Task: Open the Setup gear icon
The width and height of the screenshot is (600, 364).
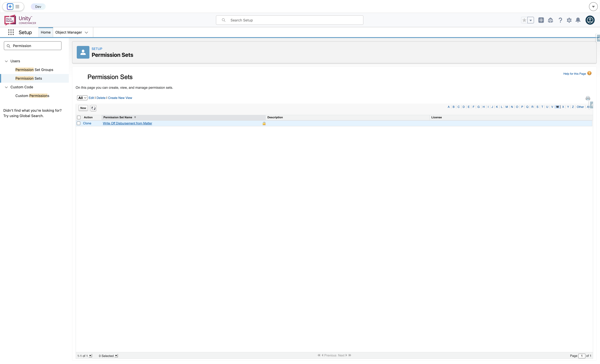Action: pos(569,20)
